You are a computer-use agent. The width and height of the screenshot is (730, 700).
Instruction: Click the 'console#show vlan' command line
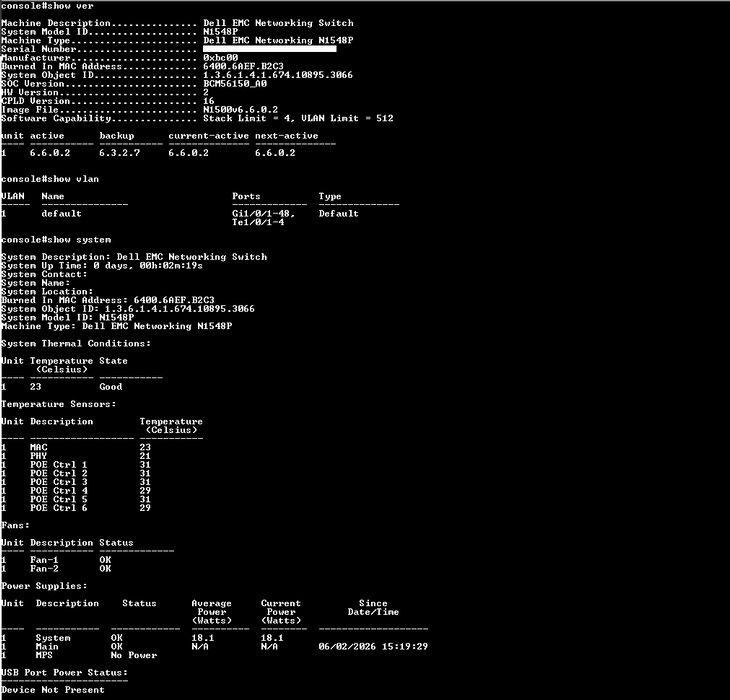tap(50, 179)
